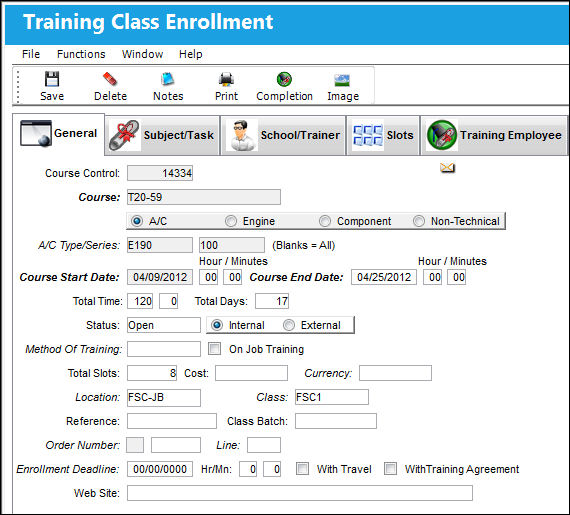Click the Course Control field 14334

coord(160,173)
